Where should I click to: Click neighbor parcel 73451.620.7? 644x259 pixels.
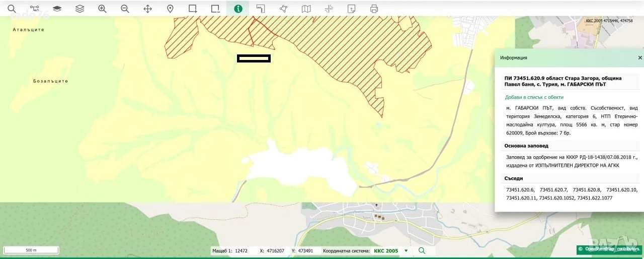[x=553, y=189]
